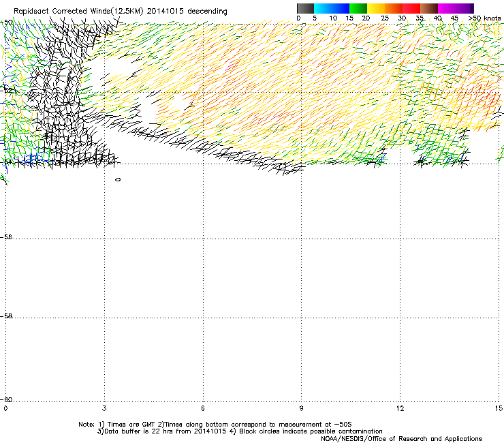Click the legend '25' knots number

point(385,18)
